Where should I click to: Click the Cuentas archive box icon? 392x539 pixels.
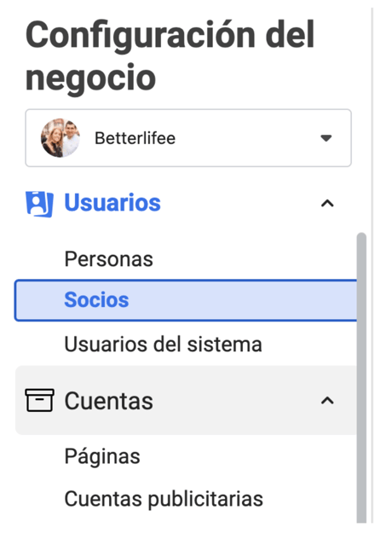39,401
